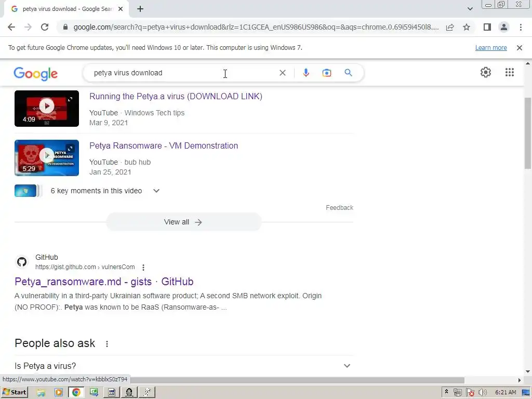Image resolution: width=532 pixels, height=399 pixels.
Task: Bookmark this page with the star icon
Action: click(467, 27)
